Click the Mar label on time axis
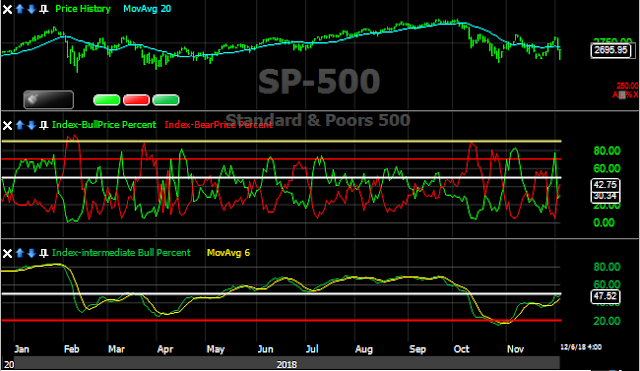640x371 pixels. tap(116, 349)
